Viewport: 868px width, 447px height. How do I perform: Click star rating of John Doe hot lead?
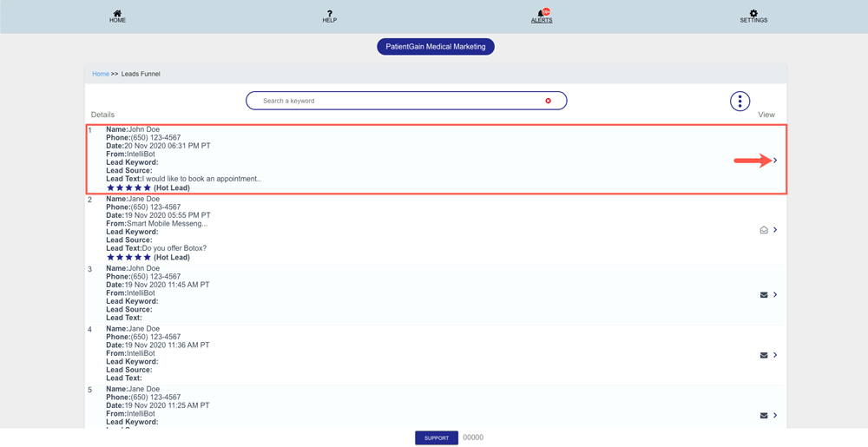click(128, 187)
